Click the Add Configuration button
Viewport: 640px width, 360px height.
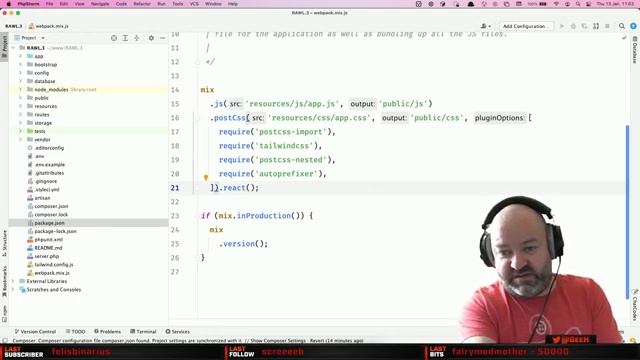click(x=526, y=26)
